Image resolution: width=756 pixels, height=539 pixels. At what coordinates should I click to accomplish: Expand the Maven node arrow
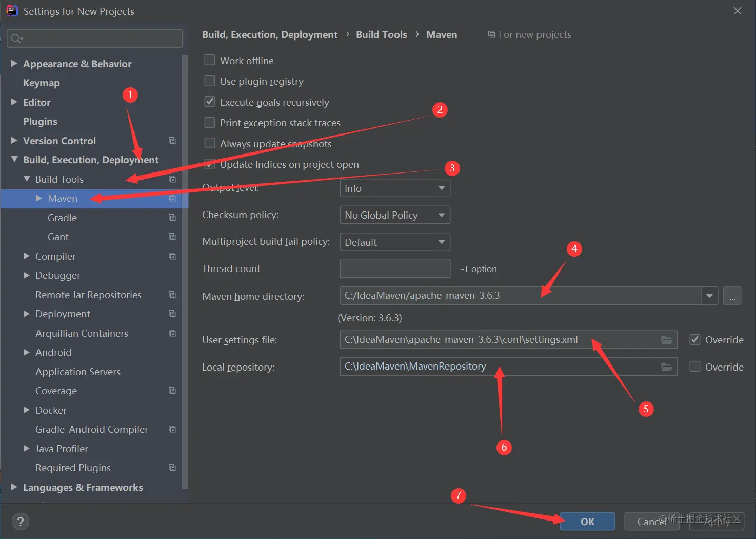[39, 198]
